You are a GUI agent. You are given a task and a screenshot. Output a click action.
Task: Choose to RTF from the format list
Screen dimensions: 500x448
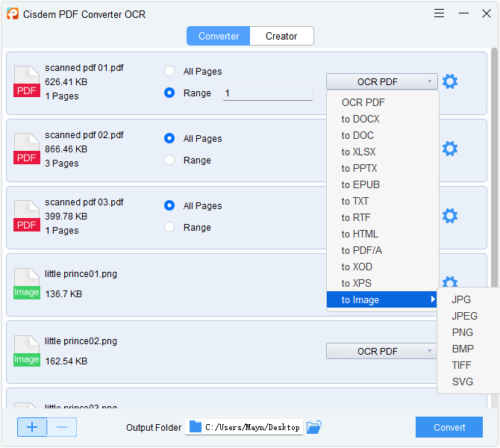[383, 217]
